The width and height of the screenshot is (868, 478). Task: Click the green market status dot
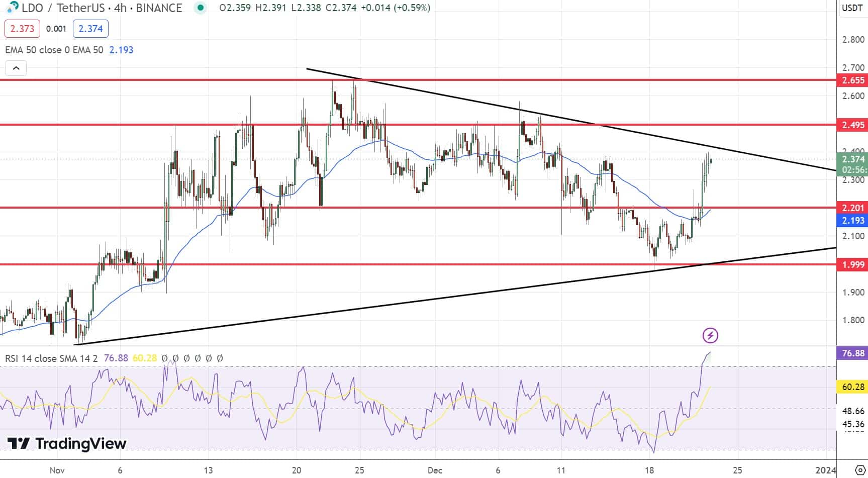click(x=200, y=8)
